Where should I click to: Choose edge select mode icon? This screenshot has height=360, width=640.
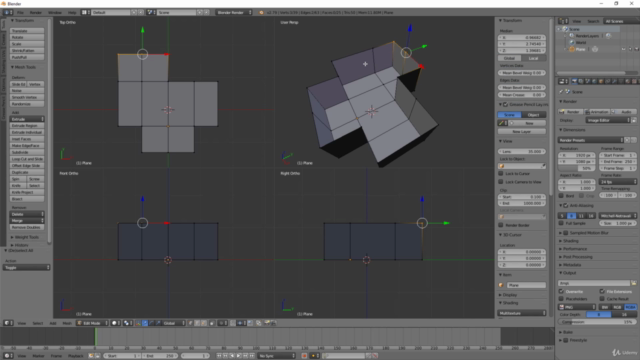197,323
